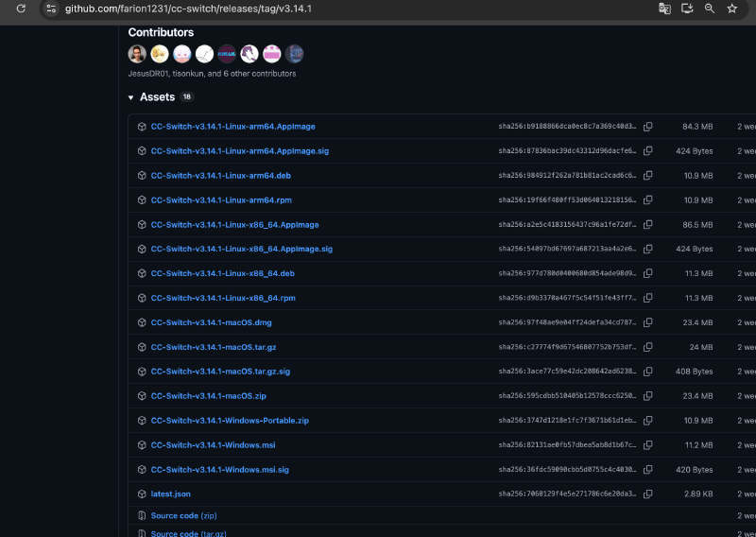
Task: Copy sha256 of Linux-arm64.deb
Action: 648,176
